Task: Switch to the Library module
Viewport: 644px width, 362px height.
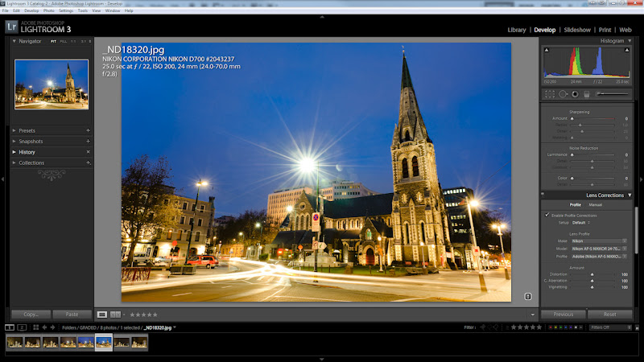Action: (516, 30)
